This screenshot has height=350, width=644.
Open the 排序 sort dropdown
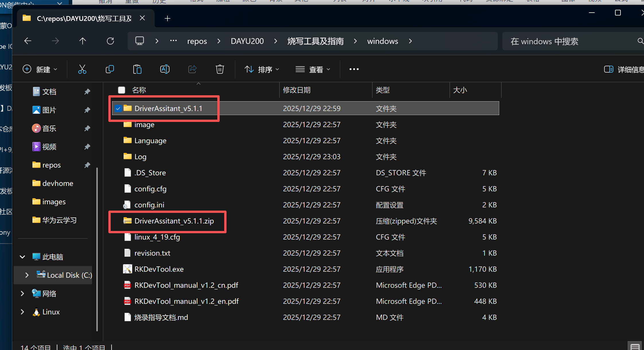(x=261, y=69)
